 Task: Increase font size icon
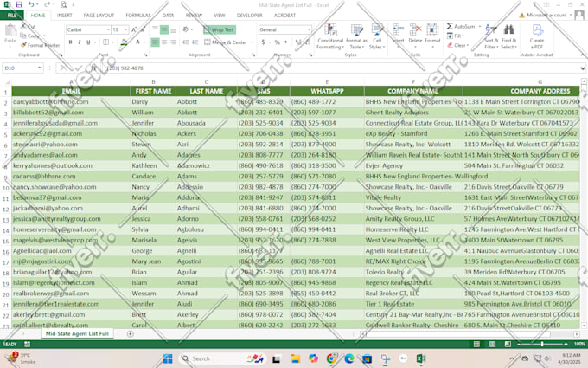coord(134,29)
